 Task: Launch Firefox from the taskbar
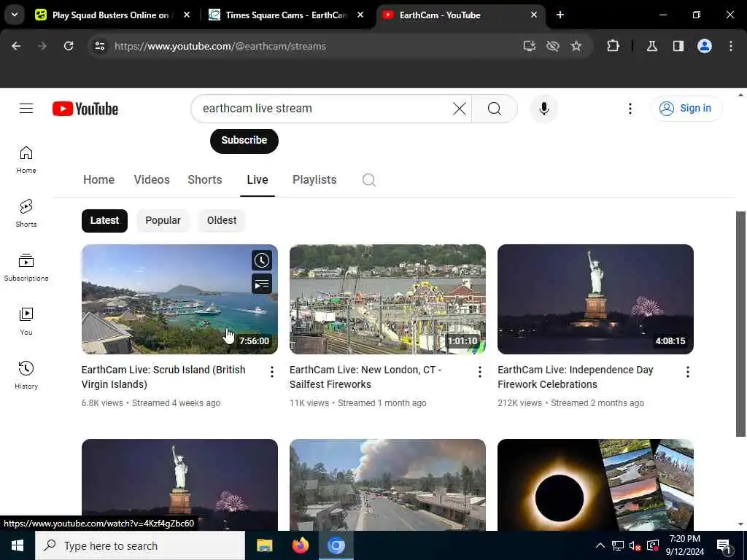300,545
